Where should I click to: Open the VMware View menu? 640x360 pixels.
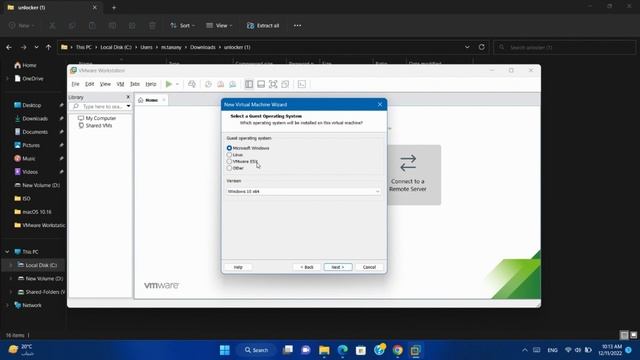click(x=105, y=84)
